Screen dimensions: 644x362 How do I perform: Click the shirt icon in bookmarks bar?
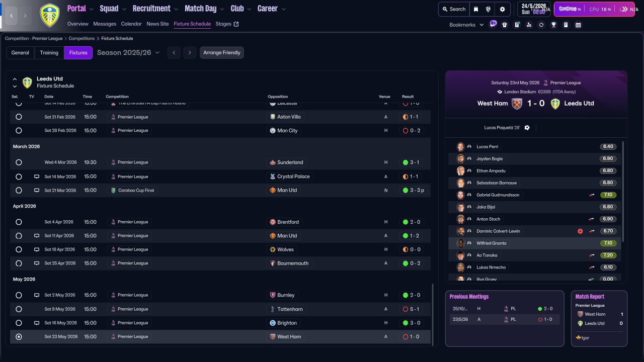pyautogui.click(x=505, y=25)
